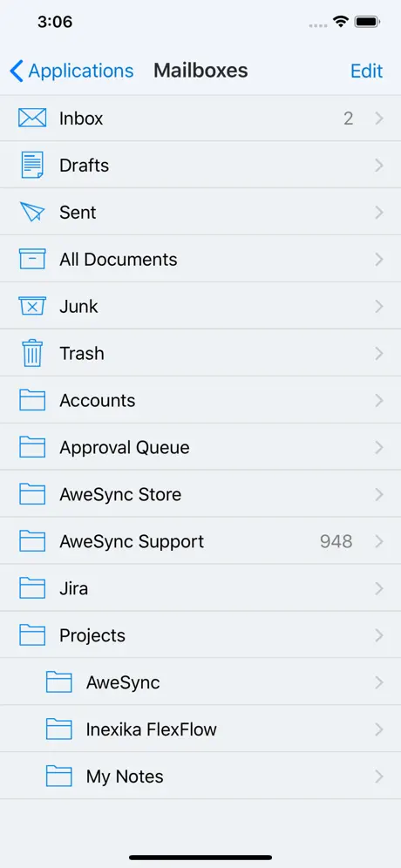Select the Jira label
The width and height of the screenshot is (401, 868).
pyautogui.click(x=74, y=589)
